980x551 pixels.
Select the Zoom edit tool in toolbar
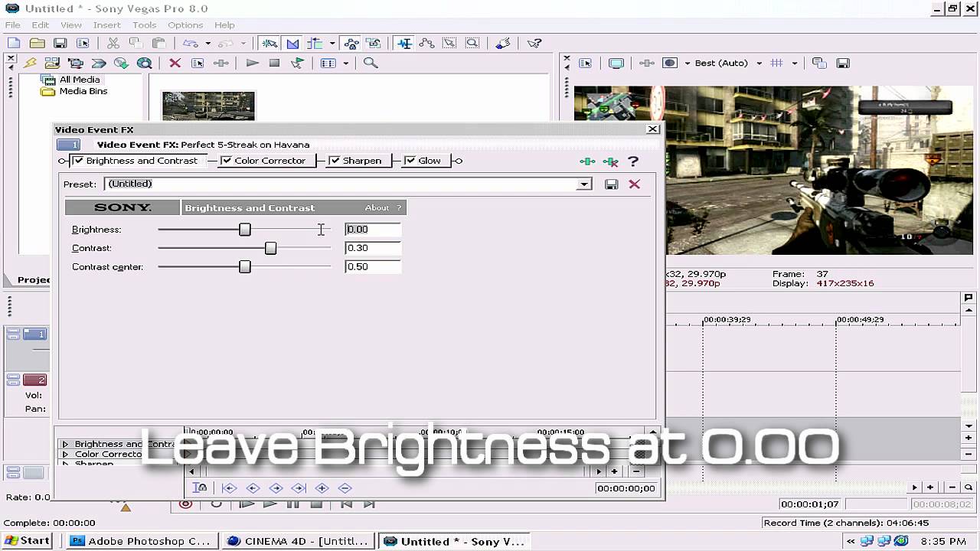(x=472, y=44)
